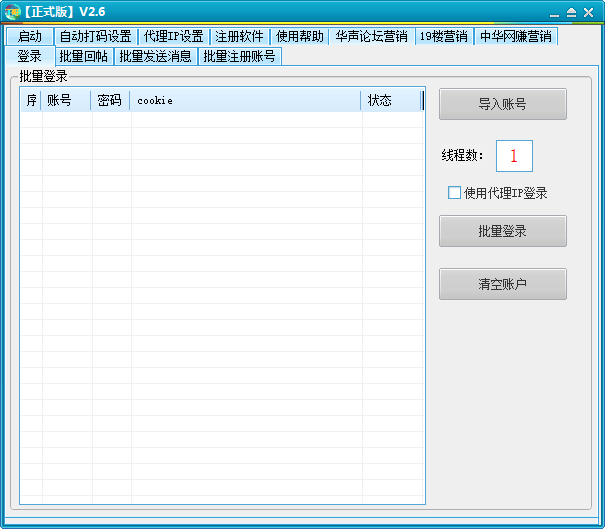Go to 华声论坛营销 tab
Viewport: 605px width, 529px height.
point(371,36)
